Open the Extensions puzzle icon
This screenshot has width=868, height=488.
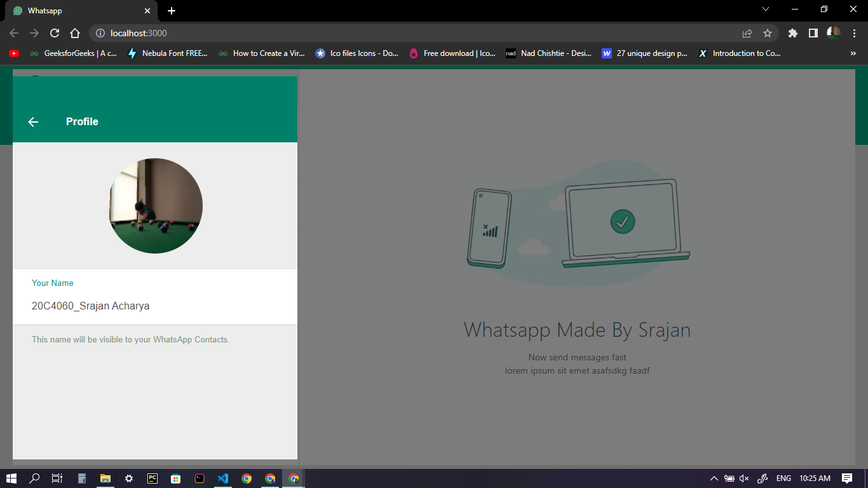(793, 33)
